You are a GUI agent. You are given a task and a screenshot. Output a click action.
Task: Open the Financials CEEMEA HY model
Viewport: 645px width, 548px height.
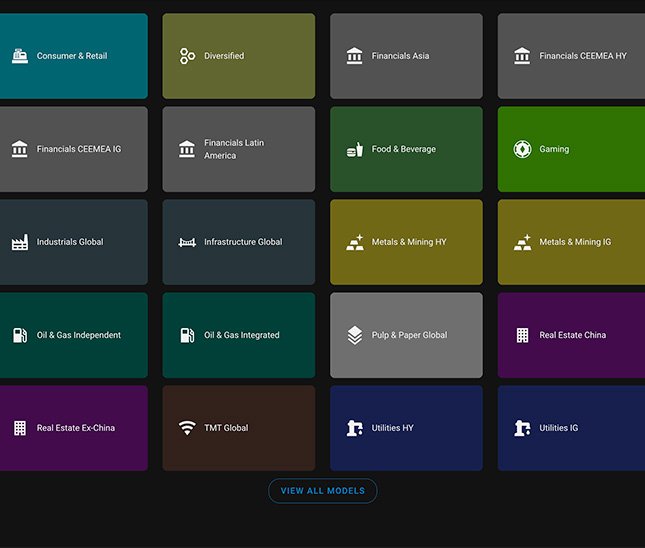pos(571,56)
